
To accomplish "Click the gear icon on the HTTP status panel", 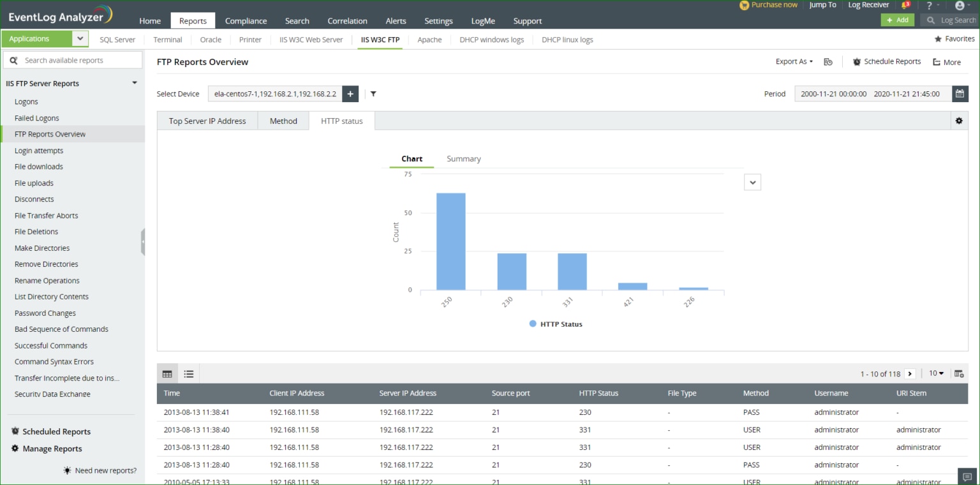I will 960,120.
